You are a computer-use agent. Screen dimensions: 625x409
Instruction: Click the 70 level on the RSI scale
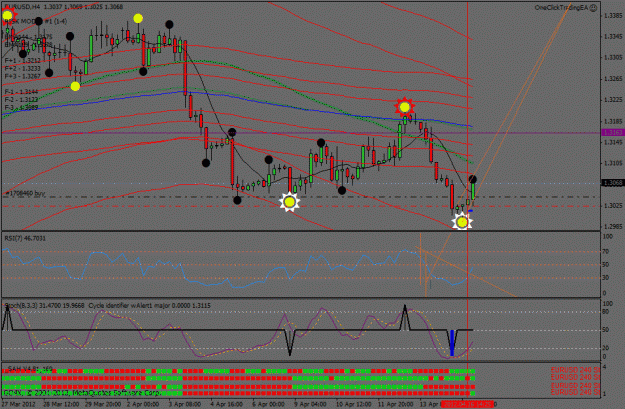tap(606, 252)
